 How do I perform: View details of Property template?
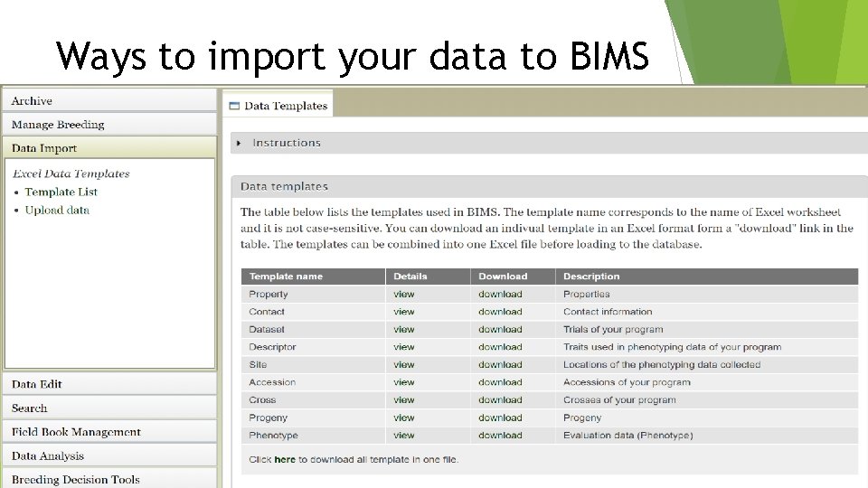(403, 295)
